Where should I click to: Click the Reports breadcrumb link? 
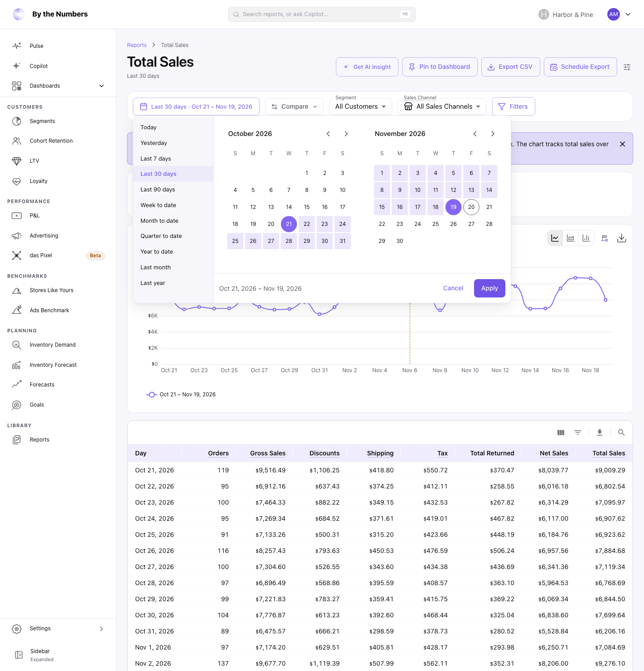[137, 45]
